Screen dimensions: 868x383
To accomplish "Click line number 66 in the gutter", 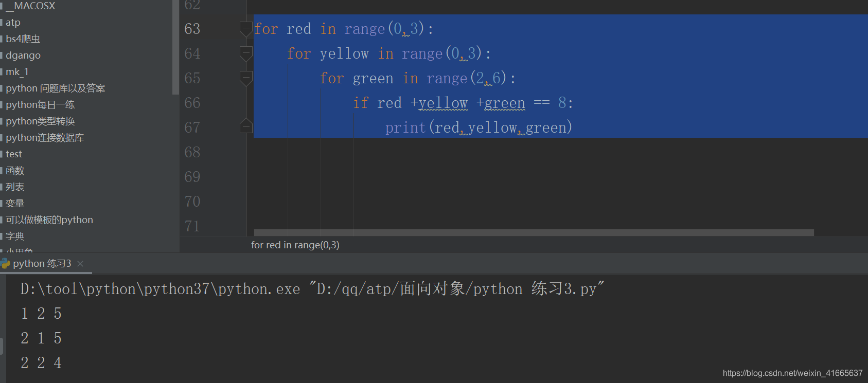I will (192, 103).
